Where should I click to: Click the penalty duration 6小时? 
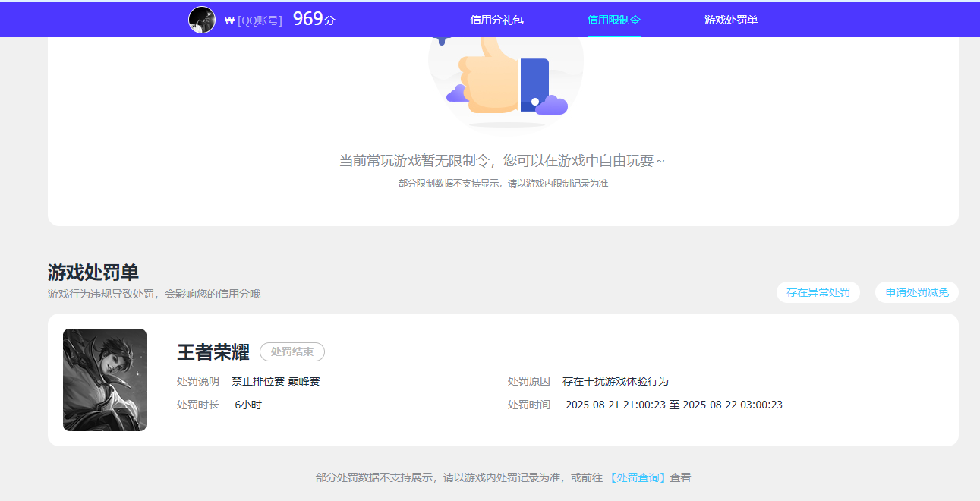point(248,405)
